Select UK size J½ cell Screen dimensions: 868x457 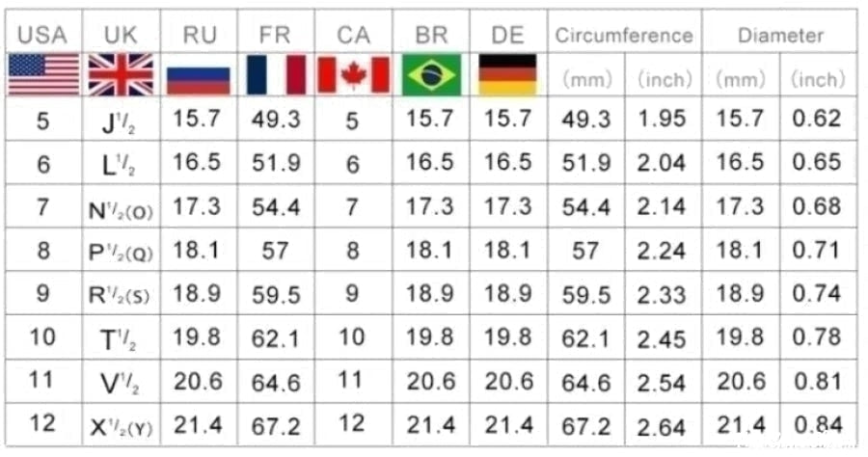[x=121, y=121]
